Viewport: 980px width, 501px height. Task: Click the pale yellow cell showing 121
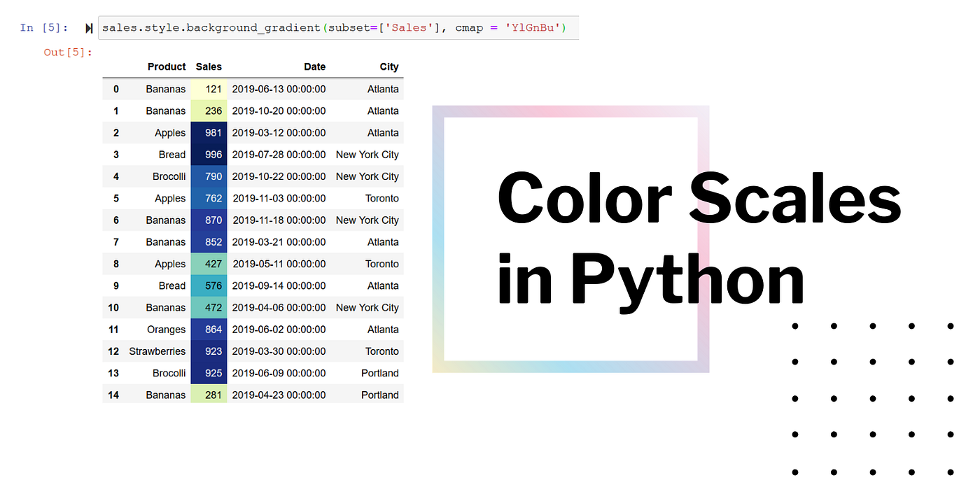pyautogui.click(x=209, y=89)
